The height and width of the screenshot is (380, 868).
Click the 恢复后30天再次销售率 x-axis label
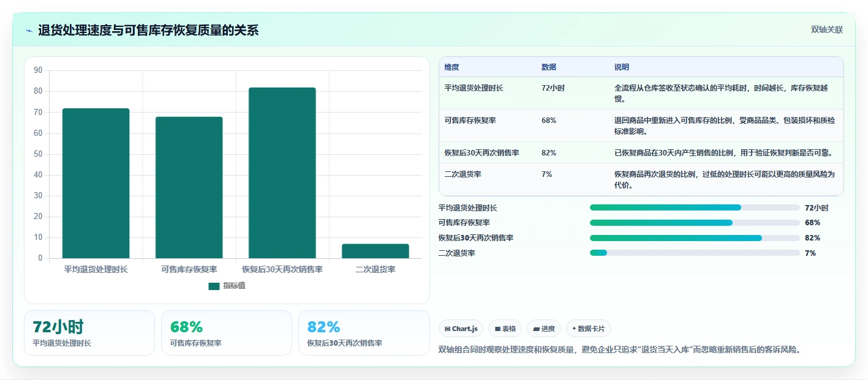pyautogui.click(x=282, y=269)
